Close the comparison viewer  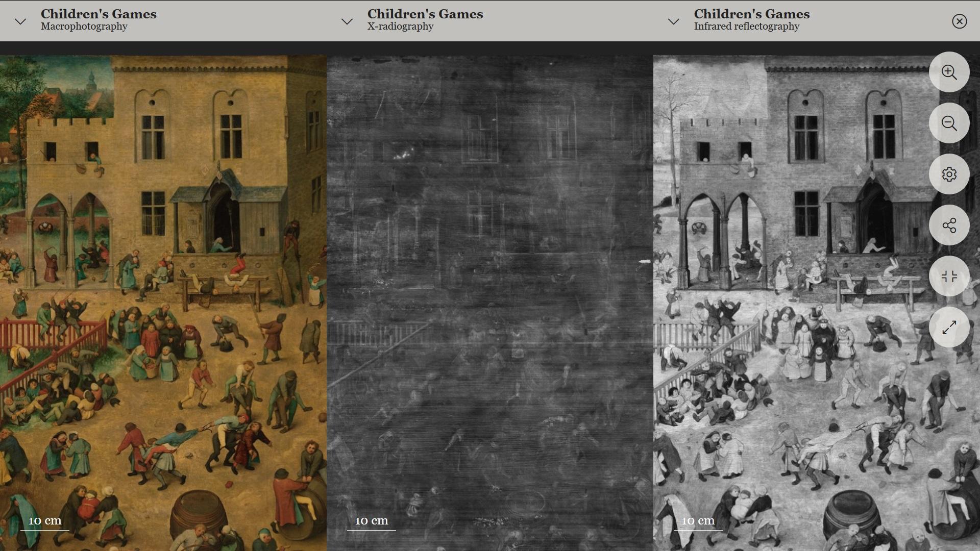click(959, 21)
